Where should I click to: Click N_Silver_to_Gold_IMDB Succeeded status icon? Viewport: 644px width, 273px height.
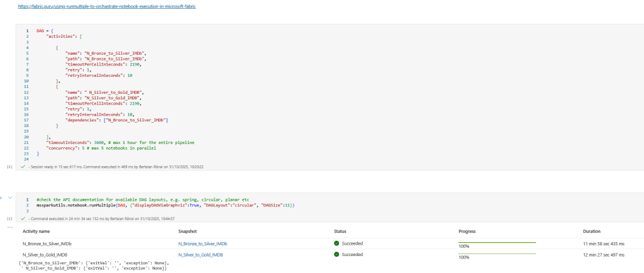coord(336,255)
